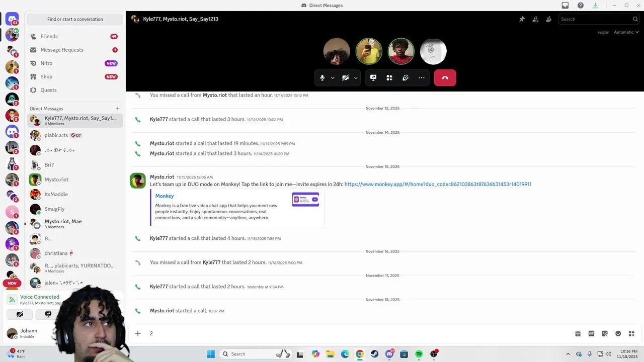Toggle the call microphone mute button
Image resolution: width=644 pixels, height=362 pixels.
coord(322,78)
